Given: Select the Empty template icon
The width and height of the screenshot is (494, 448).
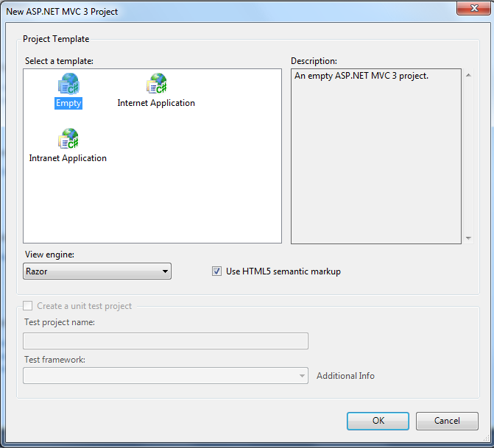Looking at the screenshot, I should point(68,84).
